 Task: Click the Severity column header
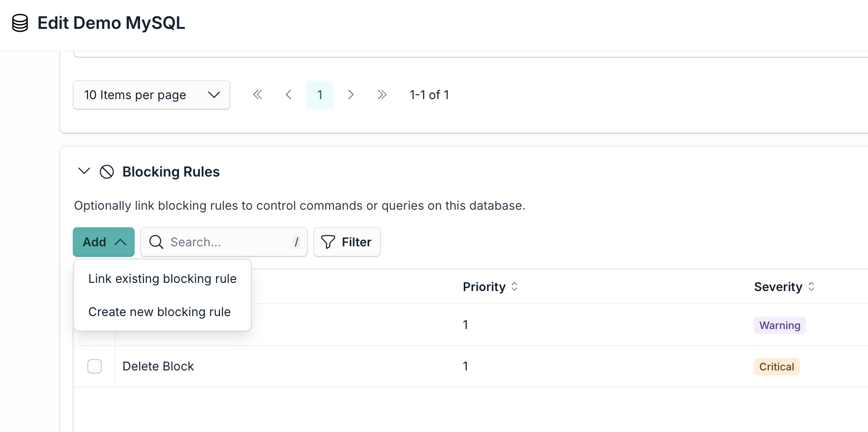click(x=778, y=287)
